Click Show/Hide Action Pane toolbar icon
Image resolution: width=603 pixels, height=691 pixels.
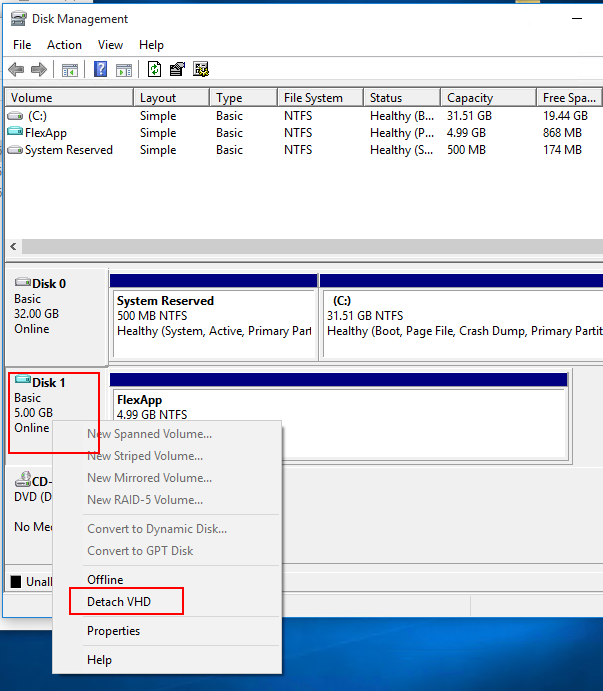tap(124, 69)
